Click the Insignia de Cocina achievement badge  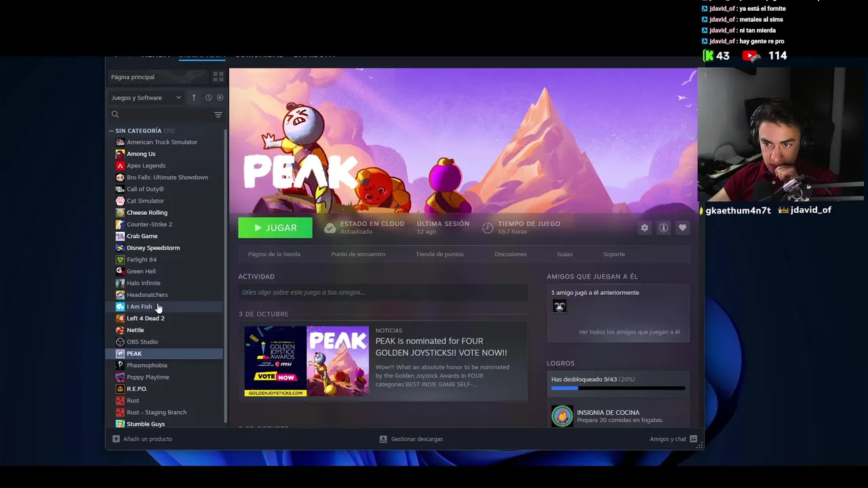pyautogui.click(x=561, y=415)
